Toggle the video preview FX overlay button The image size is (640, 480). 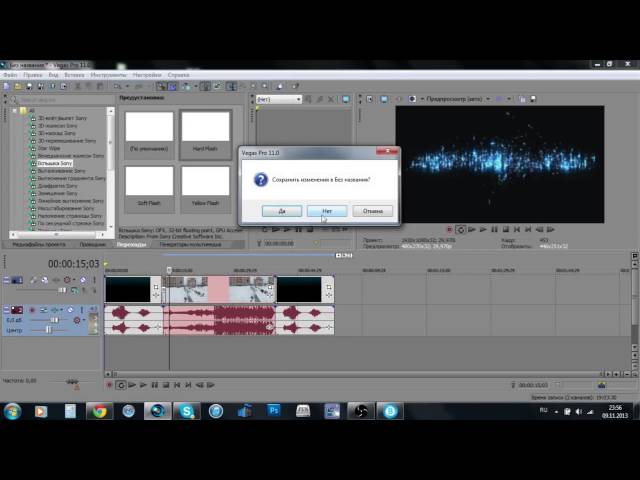399,99
